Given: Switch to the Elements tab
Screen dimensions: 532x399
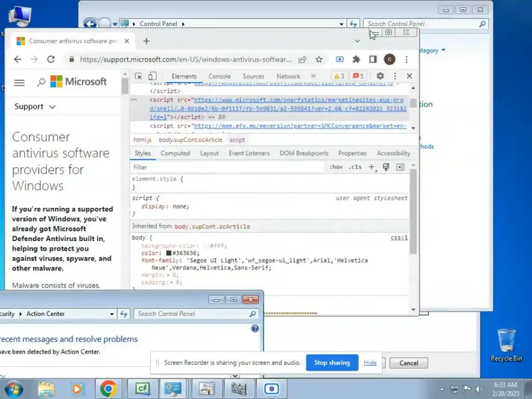Looking at the screenshot, I should [184, 76].
